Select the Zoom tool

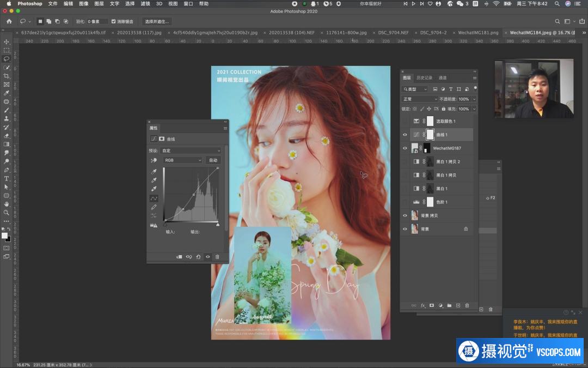(7, 213)
